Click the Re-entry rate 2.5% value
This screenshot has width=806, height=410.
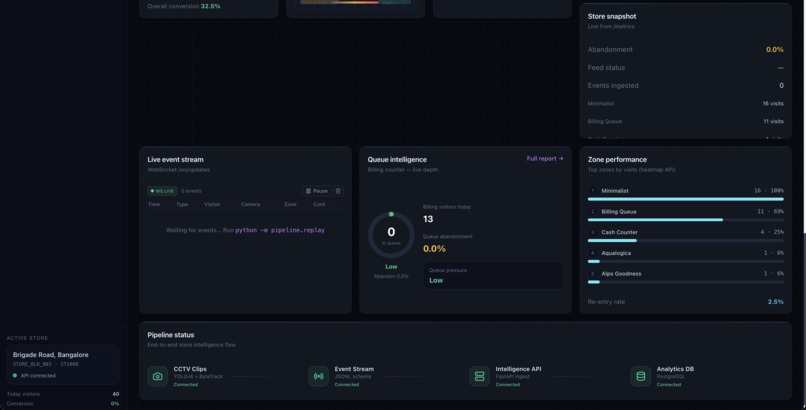[x=776, y=302]
